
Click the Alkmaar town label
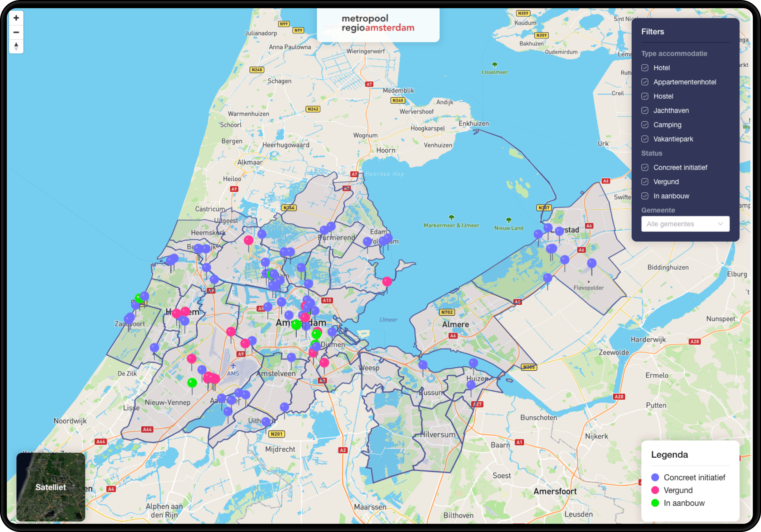click(x=250, y=162)
